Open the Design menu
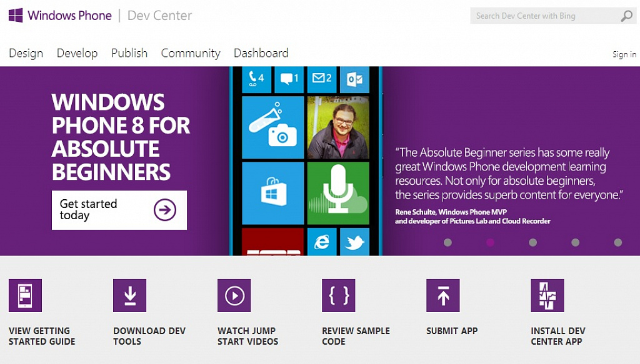Image resolution: width=640 pixels, height=364 pixels. tap(26, 54)
